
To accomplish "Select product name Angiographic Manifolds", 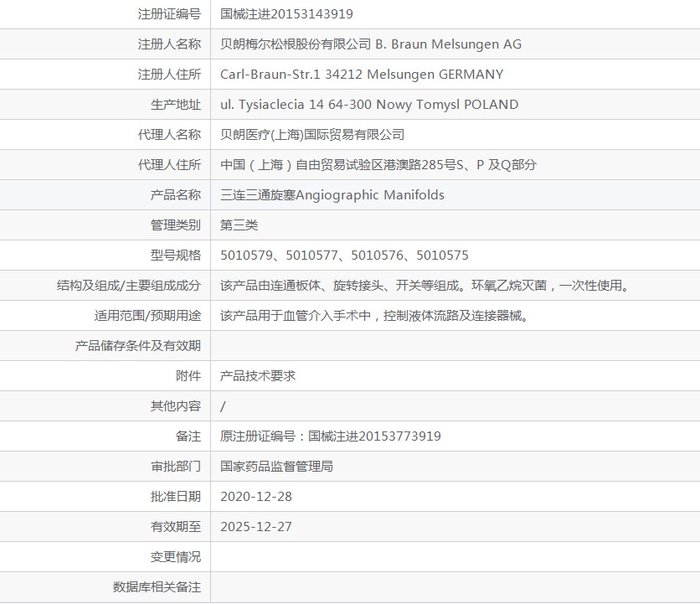I will click(332, 195).
